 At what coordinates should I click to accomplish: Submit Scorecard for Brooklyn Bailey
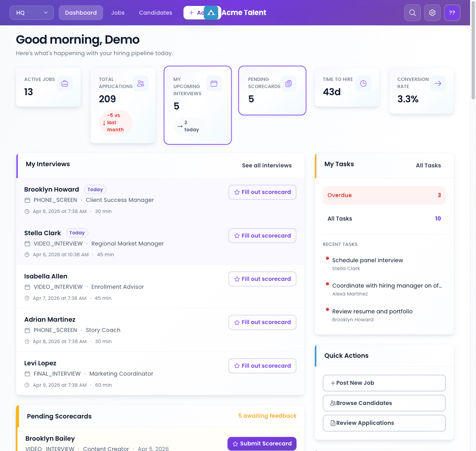click(262, 443)
